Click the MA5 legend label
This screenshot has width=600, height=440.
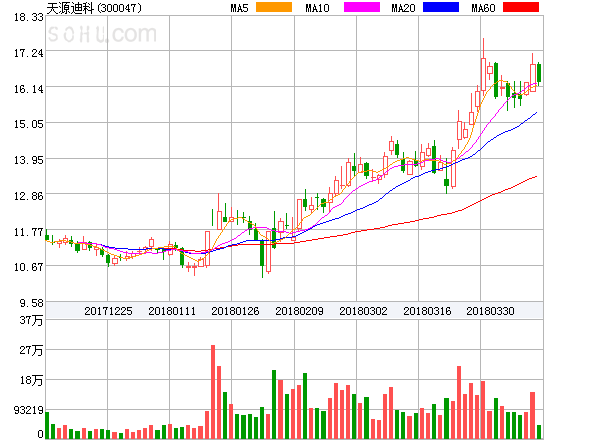tap(239, 8)
